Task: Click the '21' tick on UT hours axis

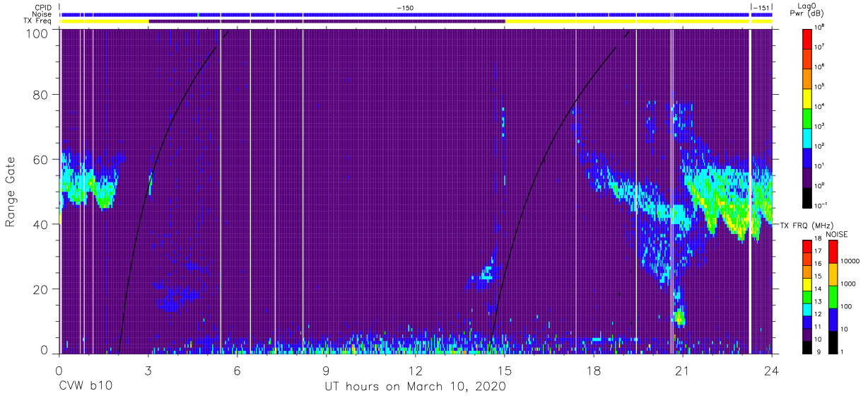Action: [x=683, y=371]
